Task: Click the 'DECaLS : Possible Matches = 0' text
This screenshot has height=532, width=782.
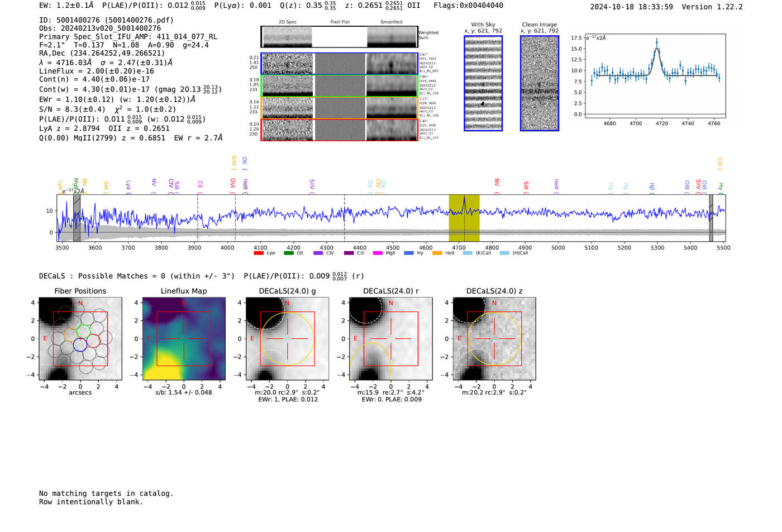Action: [137, 276]
